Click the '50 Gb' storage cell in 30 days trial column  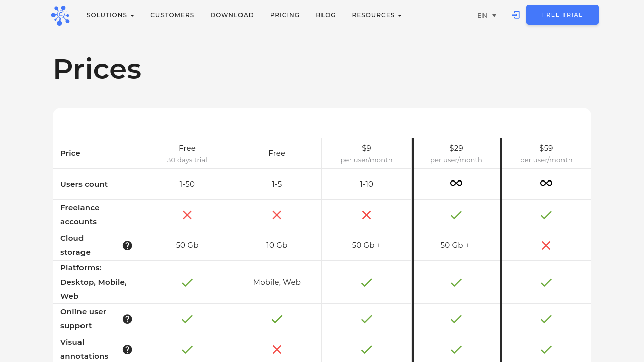pos(187,245)
